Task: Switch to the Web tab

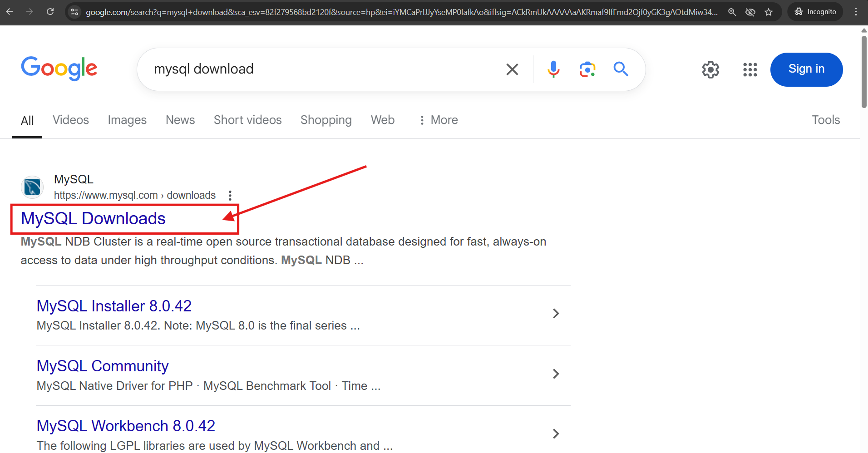Action: tap(383, 120)
